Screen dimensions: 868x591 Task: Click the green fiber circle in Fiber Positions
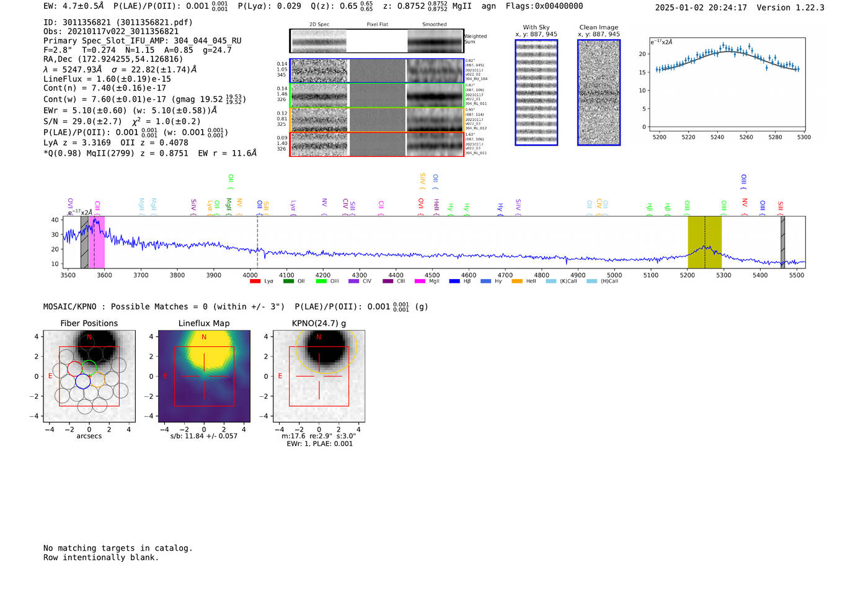(x=89, y=368)
